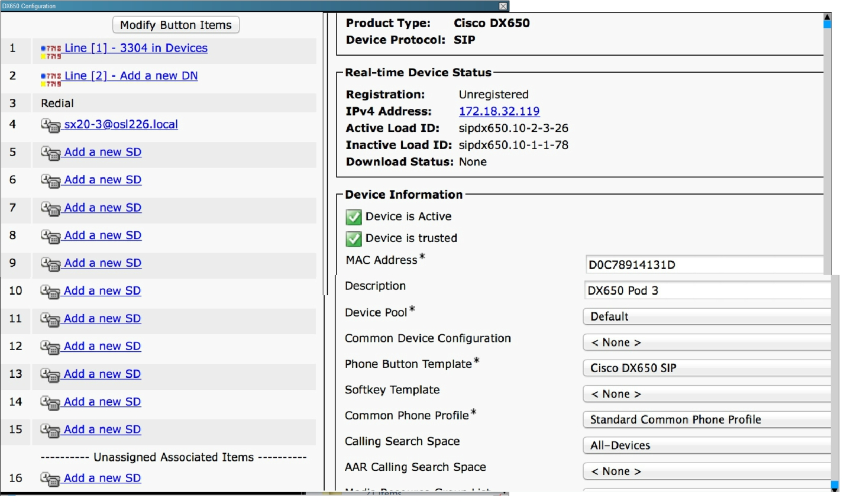Image resolution: width=847 pixels, height=504 pixels.
Task: Click Add a new SD in row 7
Action: click(x=103, y=208)
